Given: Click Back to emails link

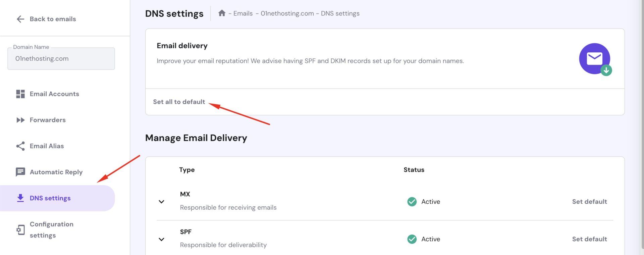Looking at the screenshot, I should click(x=53, y=19).
